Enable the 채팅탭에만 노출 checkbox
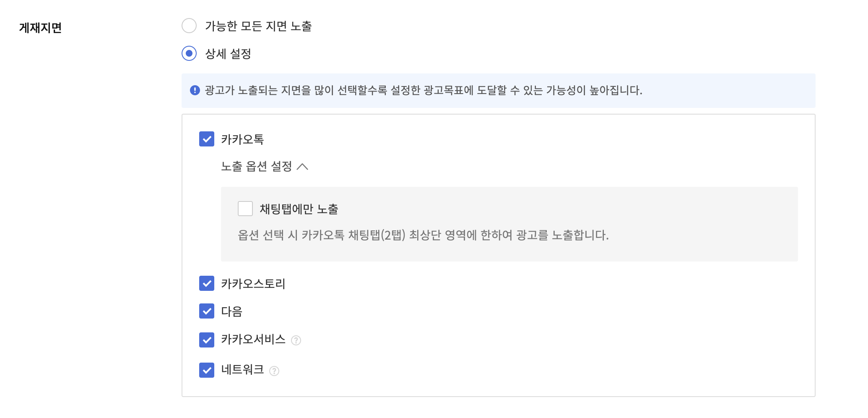This screenshot has height=418, width=868. 245,209
